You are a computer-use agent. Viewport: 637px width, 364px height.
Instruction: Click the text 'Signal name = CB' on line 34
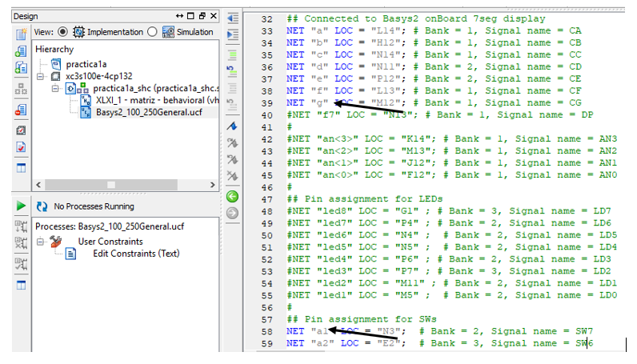coord(533,42)
